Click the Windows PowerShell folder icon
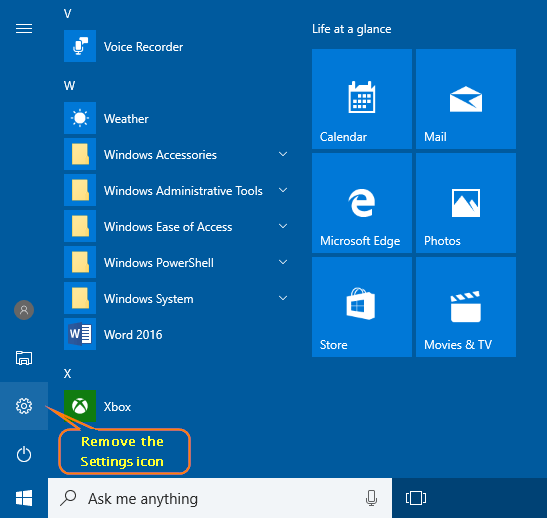Image resolution: width=547 pixels, height=518 pixels. (x=80, y=262)
